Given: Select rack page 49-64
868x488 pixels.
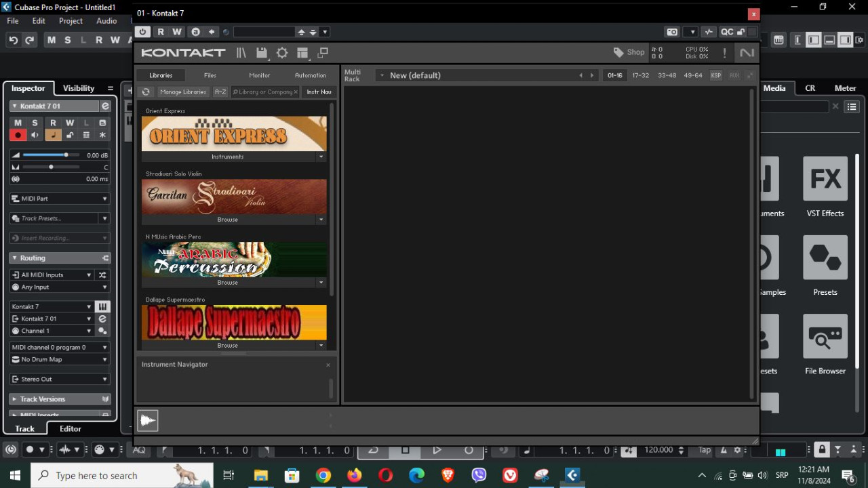Looking at the screenshot, I should tap(693, 75).
